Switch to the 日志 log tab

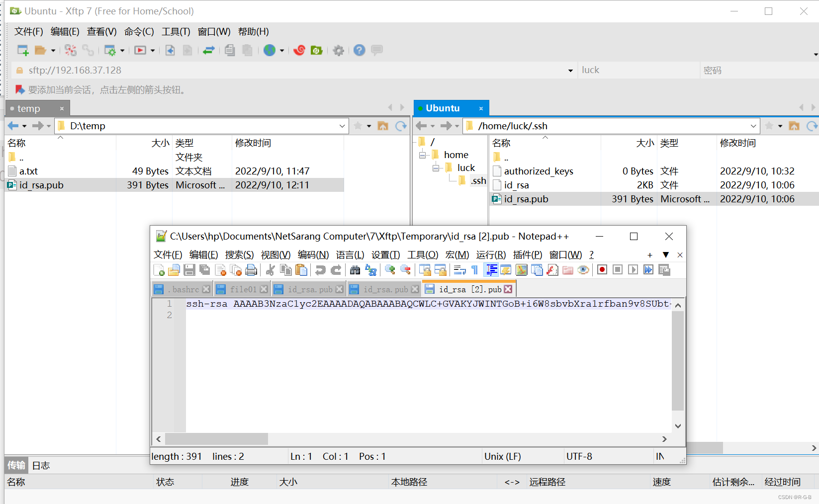coord(41,466)
